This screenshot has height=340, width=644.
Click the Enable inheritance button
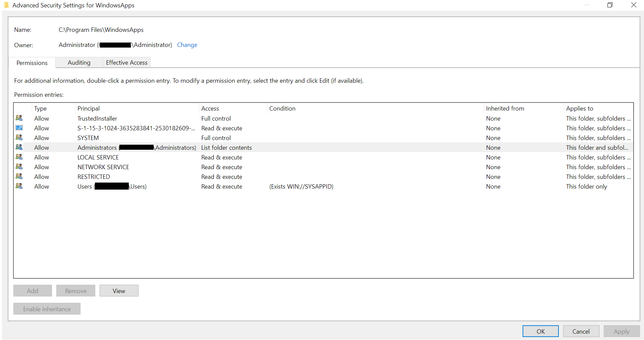(x=47, y=309)
